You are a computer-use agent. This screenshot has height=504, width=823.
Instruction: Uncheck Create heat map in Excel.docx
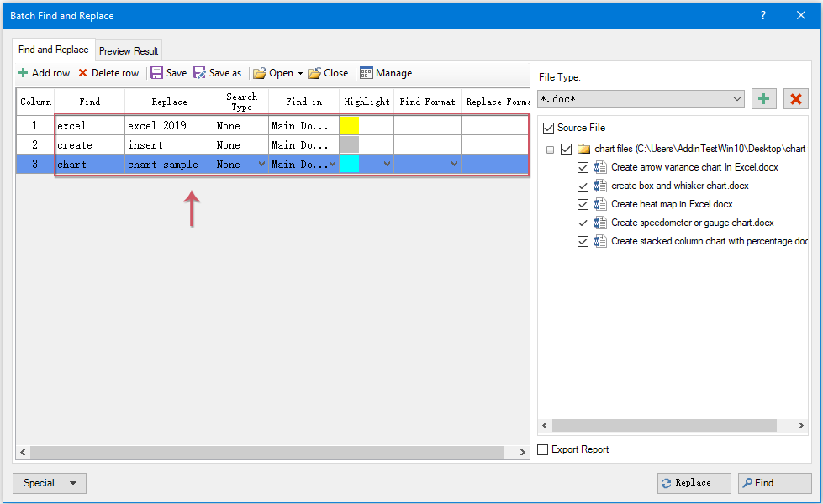tap(583, 204)
